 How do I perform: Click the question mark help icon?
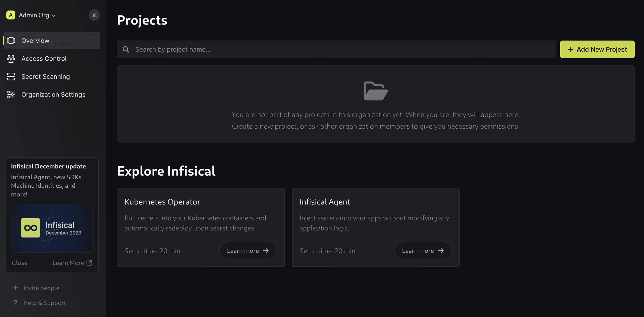(x=15, y=303)
